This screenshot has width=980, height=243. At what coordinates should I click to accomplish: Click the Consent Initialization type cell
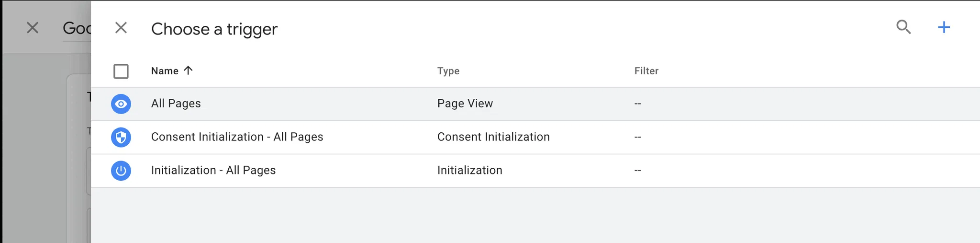coord(493,137)
